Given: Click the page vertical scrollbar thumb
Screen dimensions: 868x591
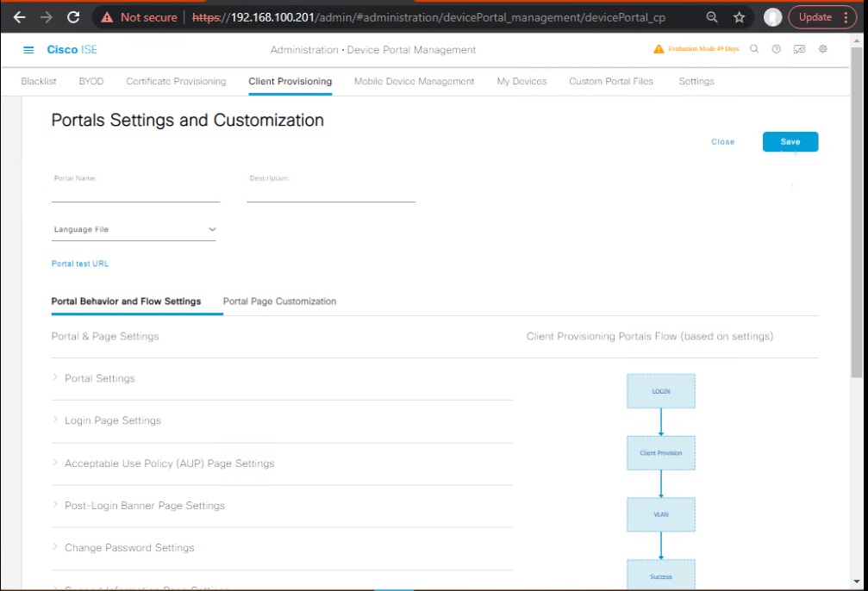Looking at the screenshot, I should [x=857, y=212].
